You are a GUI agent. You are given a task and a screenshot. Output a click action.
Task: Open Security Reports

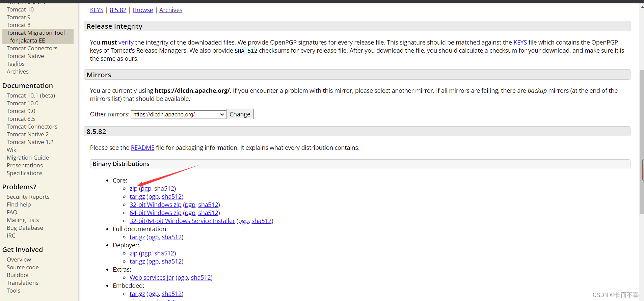pyautogui.click(x=28, y=197)
